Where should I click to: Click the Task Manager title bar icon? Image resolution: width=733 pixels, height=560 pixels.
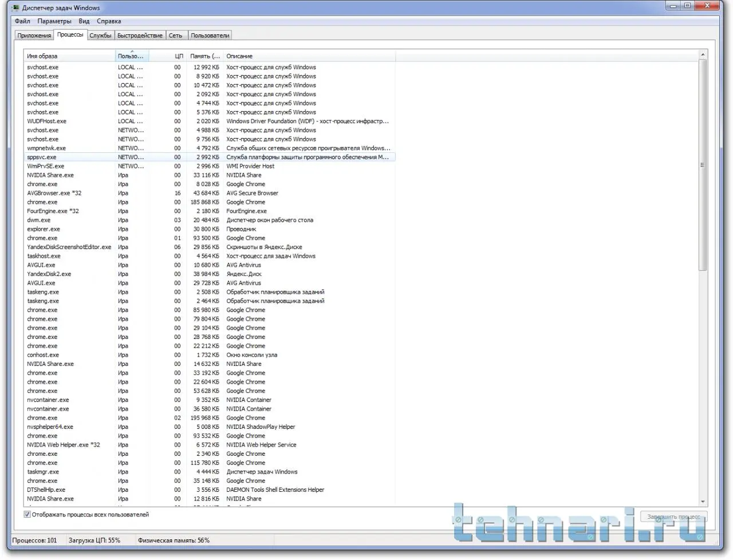(15, 8)
